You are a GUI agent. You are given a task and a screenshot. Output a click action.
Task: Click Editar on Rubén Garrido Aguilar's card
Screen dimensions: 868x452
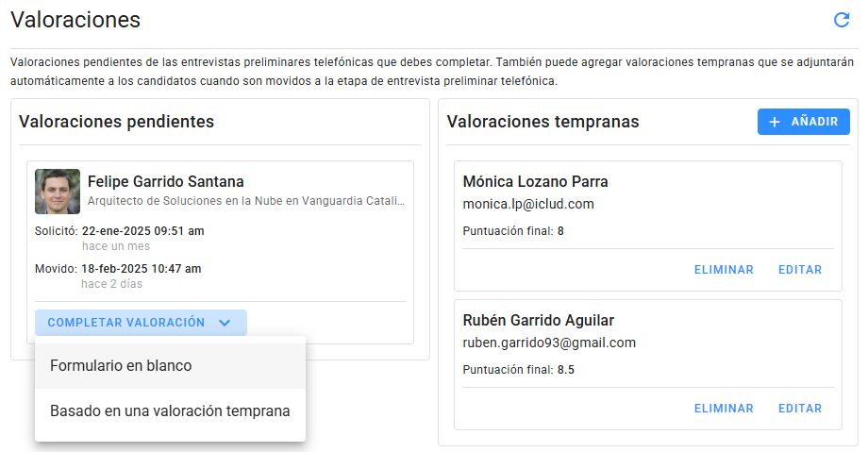(799, 409)
